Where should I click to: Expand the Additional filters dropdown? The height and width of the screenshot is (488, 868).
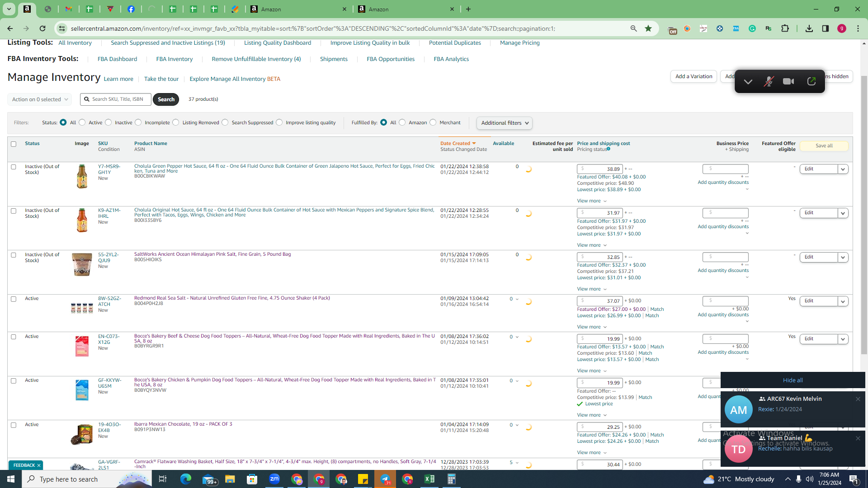click(x=504, y=123)
